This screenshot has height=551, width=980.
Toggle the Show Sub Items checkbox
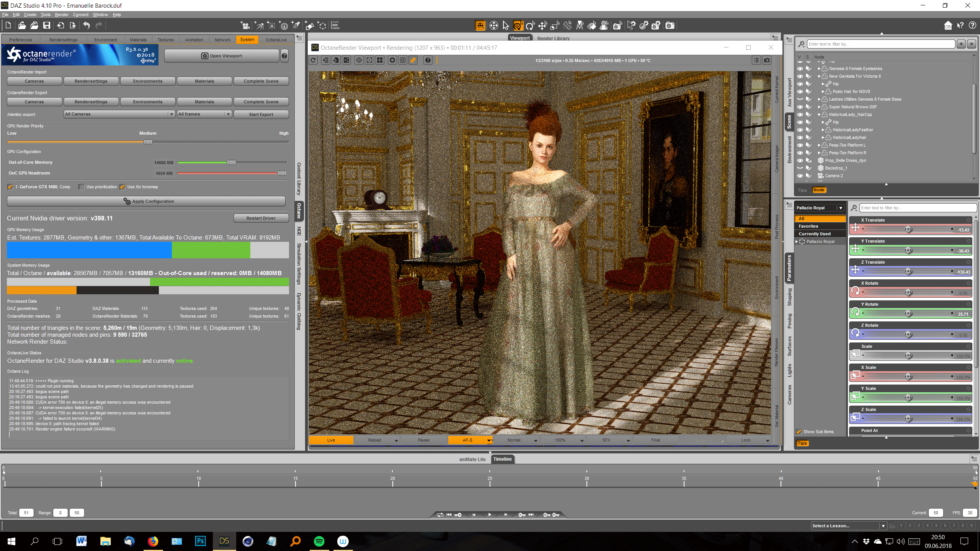tap(799, 432)
